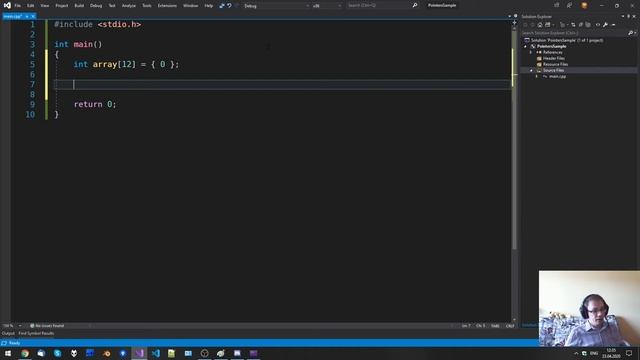
Task: Click the split editor icon above the scrollbar
Action: 514,22
